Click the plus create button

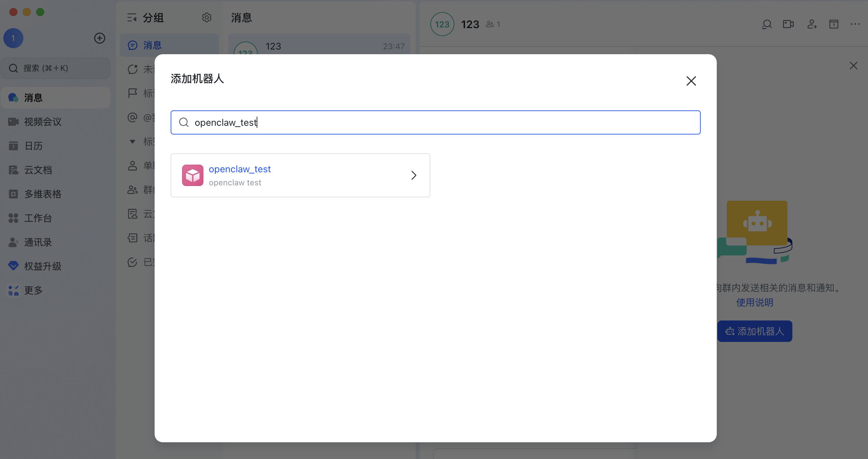coord(99,38)
